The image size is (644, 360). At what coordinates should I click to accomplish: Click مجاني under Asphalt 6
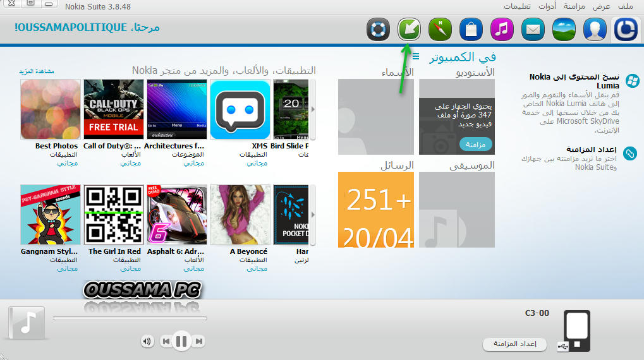pyautogui.click(x=194, y=269)
